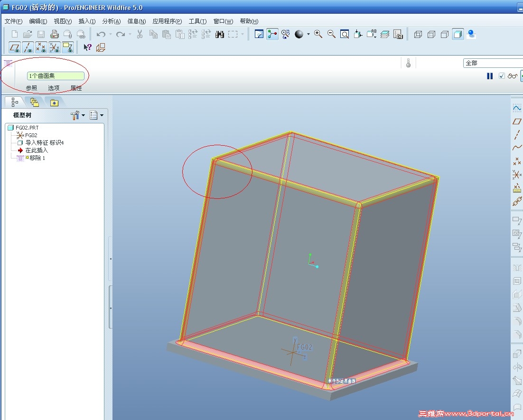
Task: Open the 插入(I) menu
Action: [87, 21]
